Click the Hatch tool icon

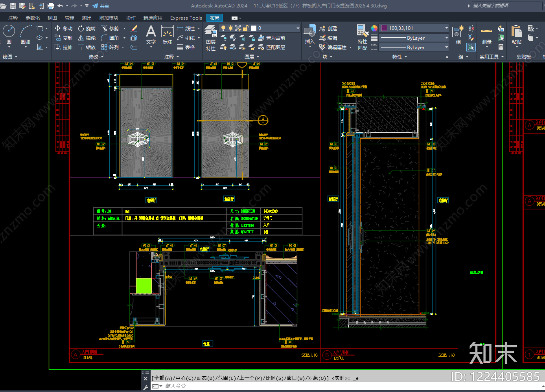coord(40,47)
